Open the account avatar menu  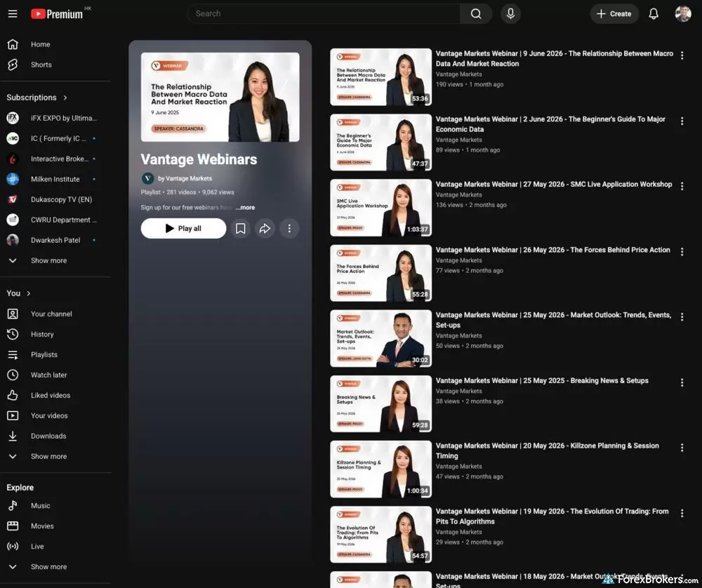click(x=683, y=14)
